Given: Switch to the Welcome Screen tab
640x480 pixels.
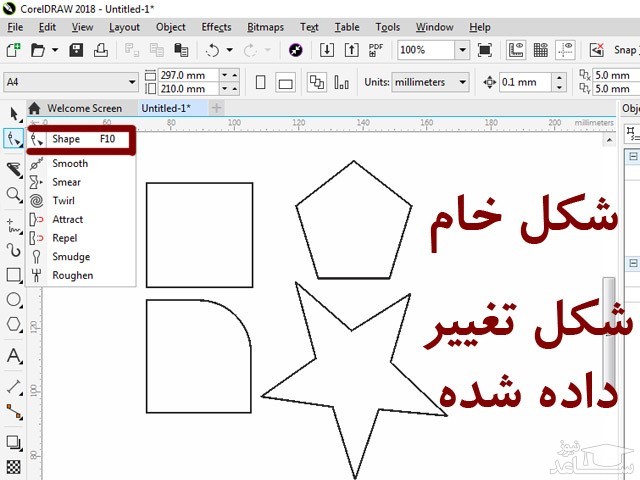Looking at the screenshot, I should (x=84, y=108).
